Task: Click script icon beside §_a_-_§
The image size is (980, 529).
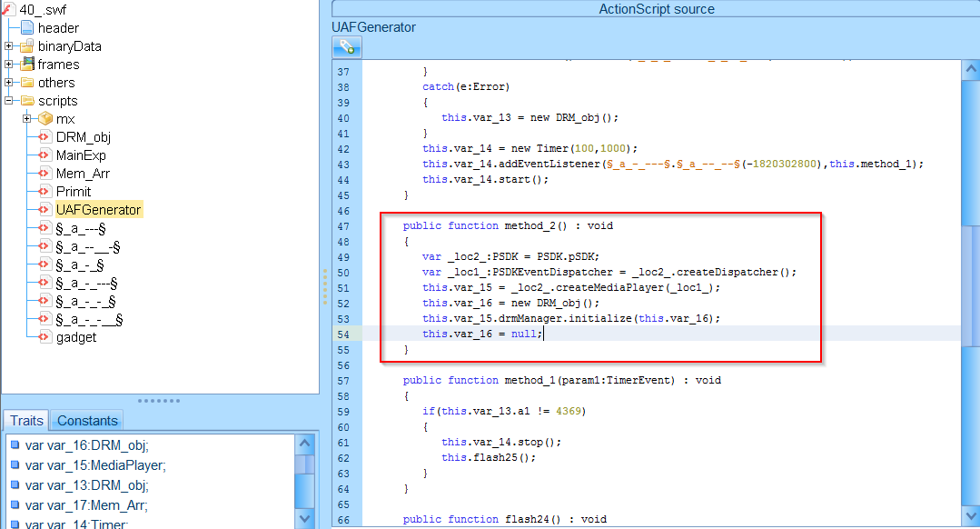Action: pyautogui.click(x=45, y=265)
